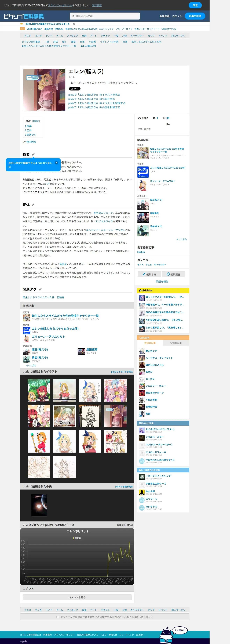
Task: Click footer フィードバック link
Action: point(126,635)
